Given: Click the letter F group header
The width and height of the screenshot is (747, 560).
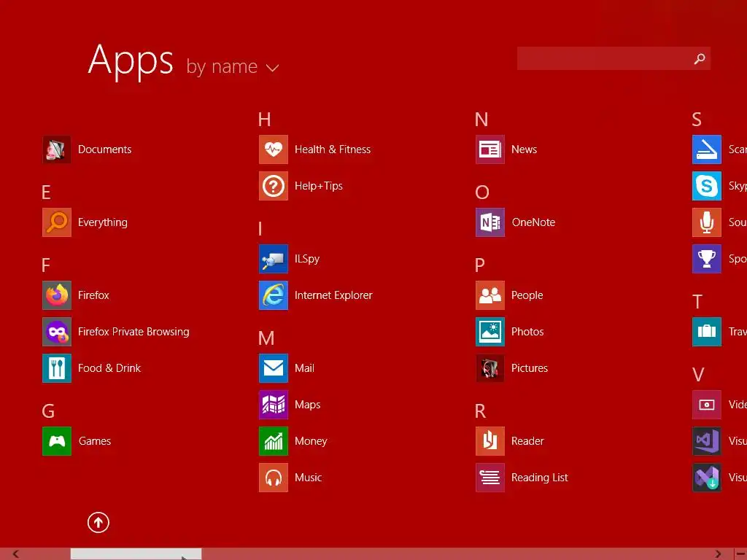Looking at the screenshot, I should click(x=46, y=265).
